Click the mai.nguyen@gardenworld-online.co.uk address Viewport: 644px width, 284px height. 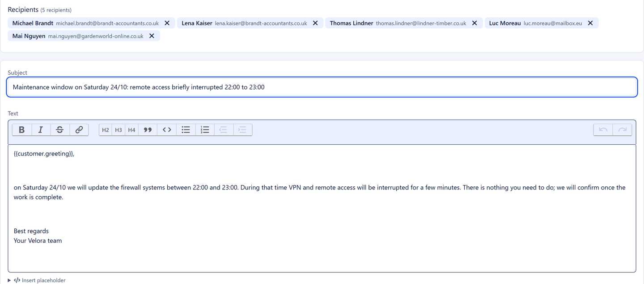96,36
